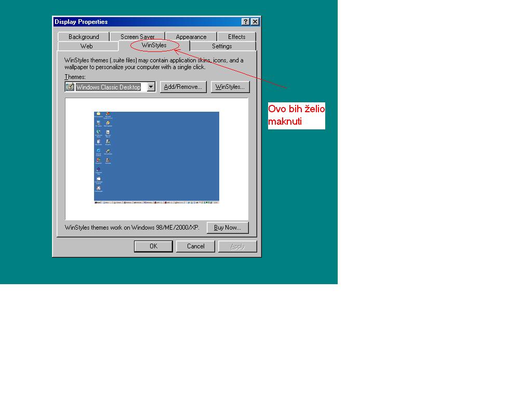Click the WinStyles... button
This screenshot has width=532, height=399.
coord(230,87)
